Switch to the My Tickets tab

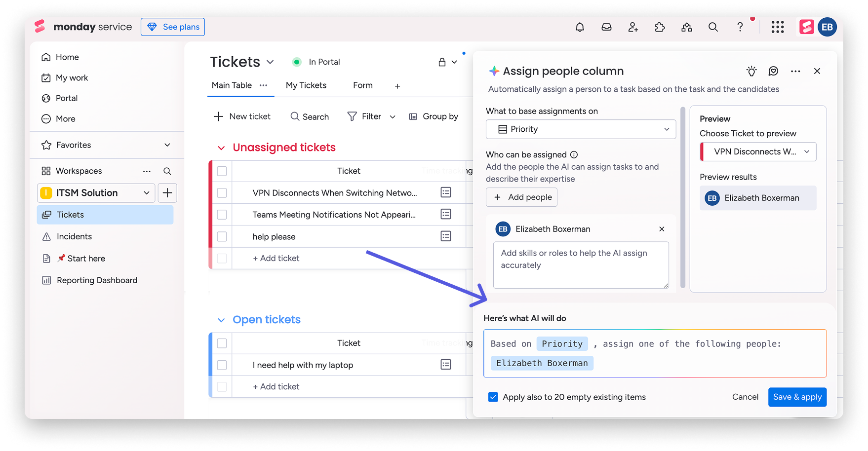coord(306,85)
